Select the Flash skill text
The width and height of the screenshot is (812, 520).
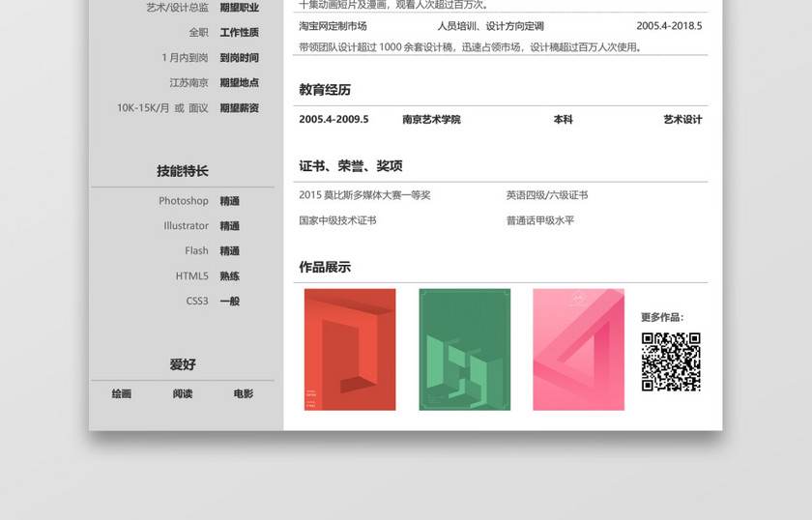point(196,250)
